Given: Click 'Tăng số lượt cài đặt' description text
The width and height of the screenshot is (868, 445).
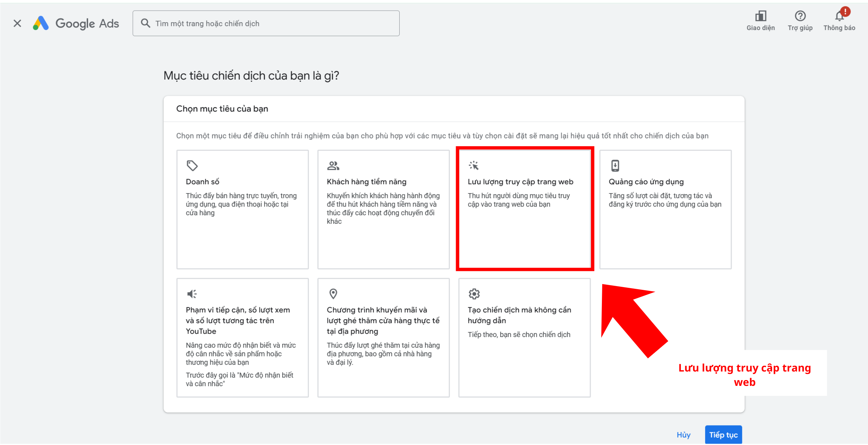Looking at the screenshot, I should tap(665, 200).
